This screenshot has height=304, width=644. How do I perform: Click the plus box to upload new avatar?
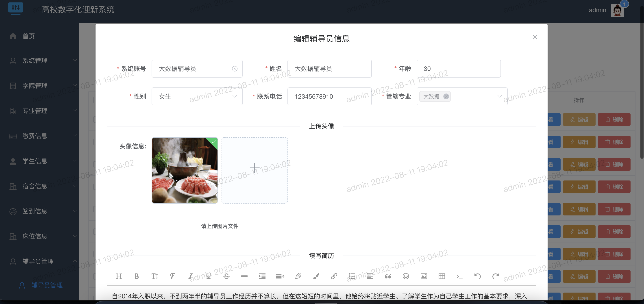tap(254, 167)
